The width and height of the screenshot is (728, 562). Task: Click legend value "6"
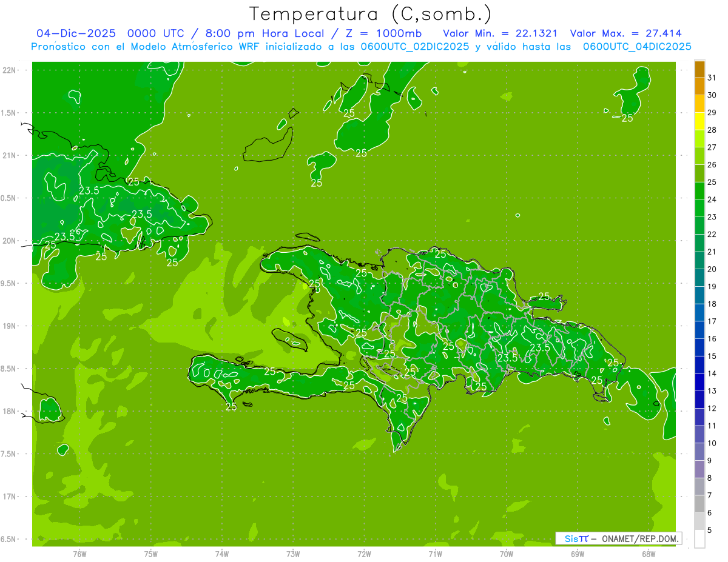(x=710, y=513)
